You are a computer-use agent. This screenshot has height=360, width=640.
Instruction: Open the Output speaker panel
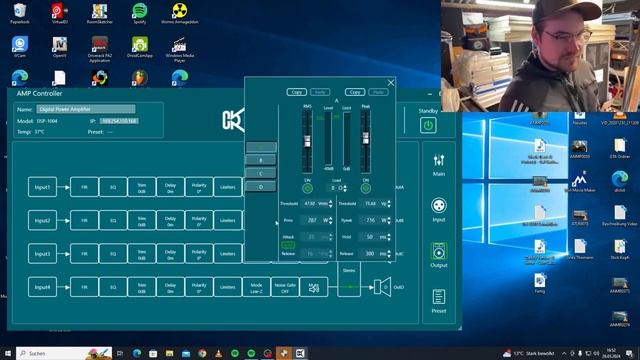439,255
